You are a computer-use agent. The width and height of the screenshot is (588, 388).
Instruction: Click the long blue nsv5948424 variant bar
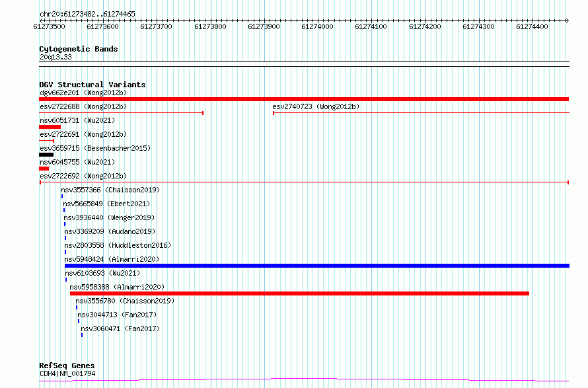317,266
